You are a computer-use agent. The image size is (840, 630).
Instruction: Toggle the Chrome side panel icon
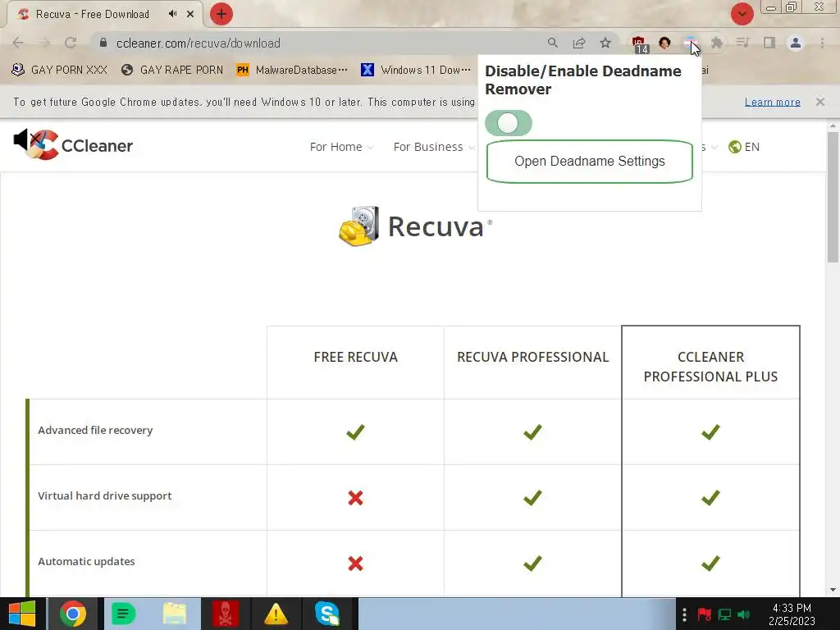pos(769,43)
